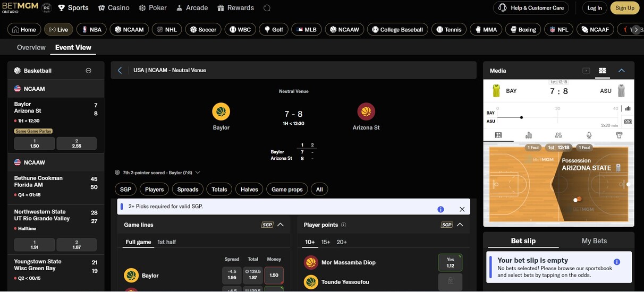Image resolution: width=644 pixels, height=292 pixels.
Task: Open the Rewards section
Action: 235,8
